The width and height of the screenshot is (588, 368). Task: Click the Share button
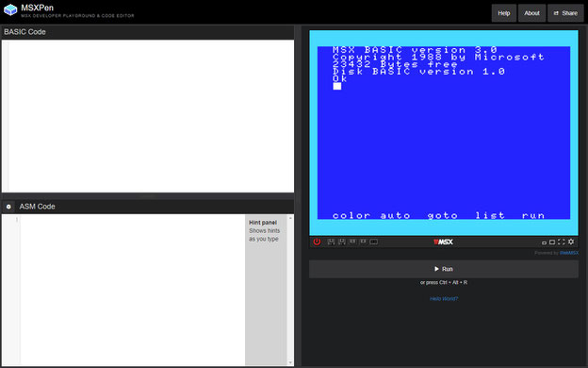tap(565, 13)
